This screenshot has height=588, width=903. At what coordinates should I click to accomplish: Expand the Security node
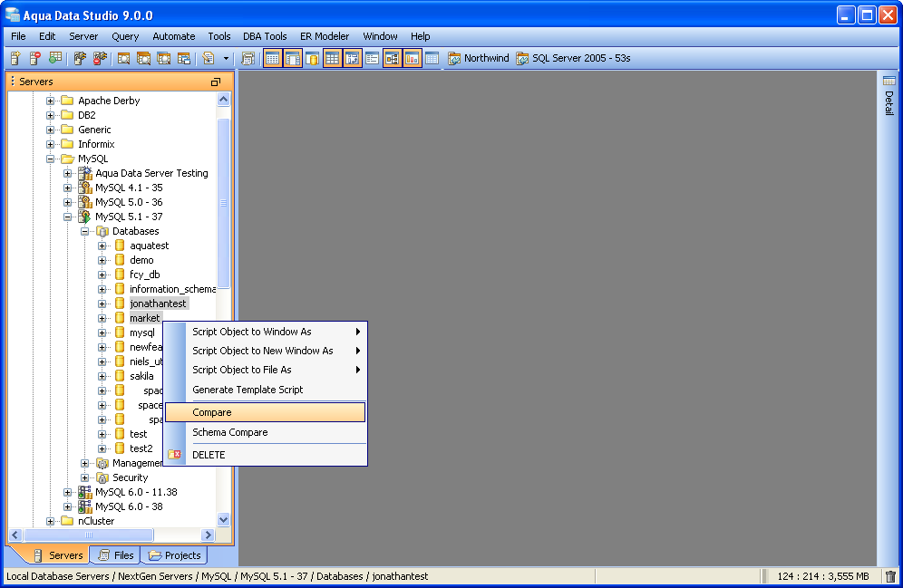pyautogui.click(x=84, y=477)
